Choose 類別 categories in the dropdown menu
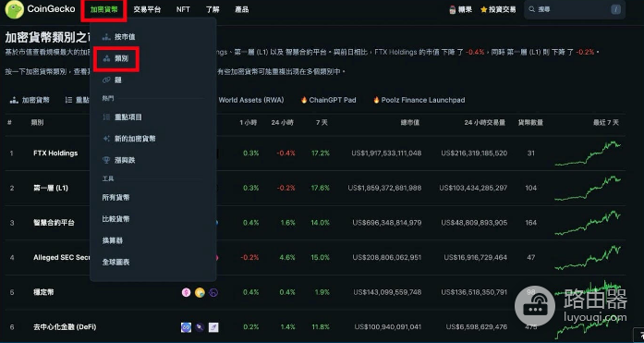 (116, 59)
